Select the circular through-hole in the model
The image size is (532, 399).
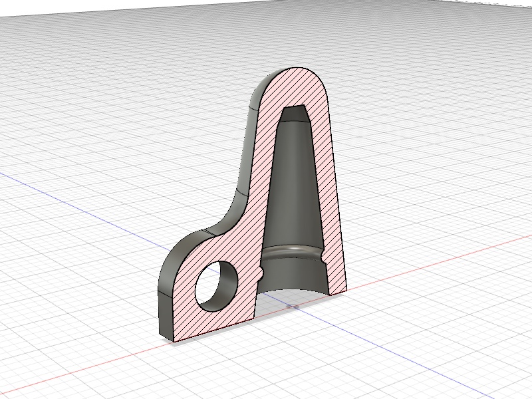click(x=216, y=286)
